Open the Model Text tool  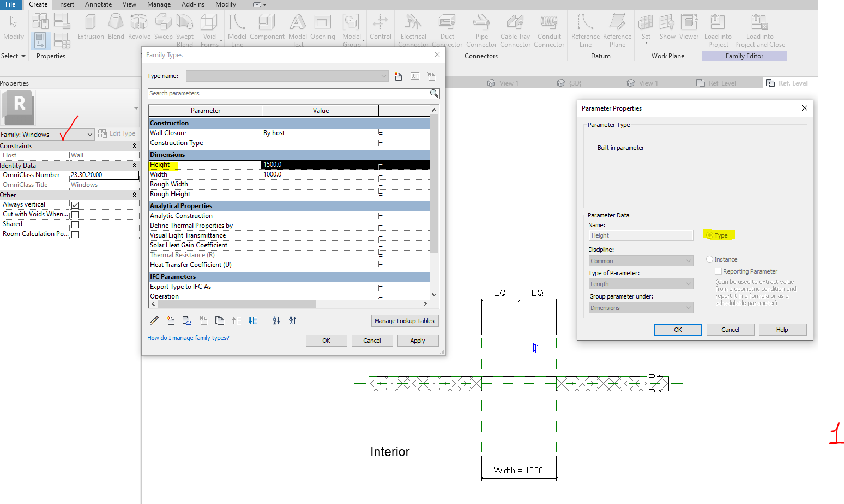[298, 29]
